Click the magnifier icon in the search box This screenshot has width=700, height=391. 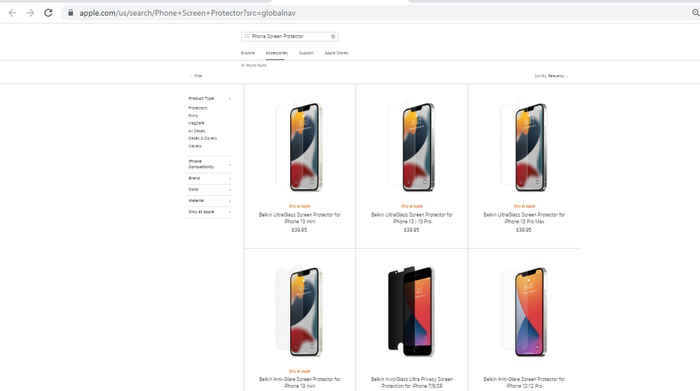[247, 37]
